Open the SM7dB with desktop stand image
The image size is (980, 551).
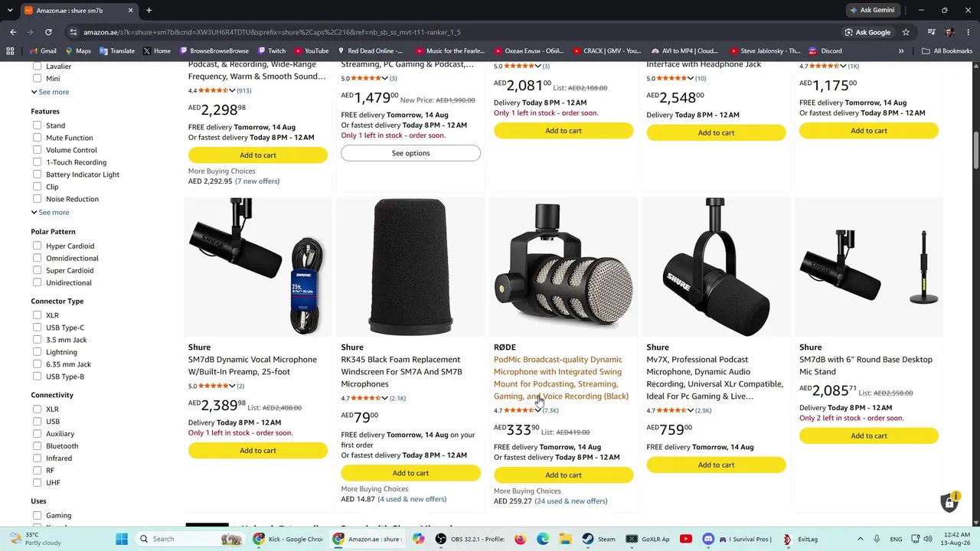[x=869, y=267]
